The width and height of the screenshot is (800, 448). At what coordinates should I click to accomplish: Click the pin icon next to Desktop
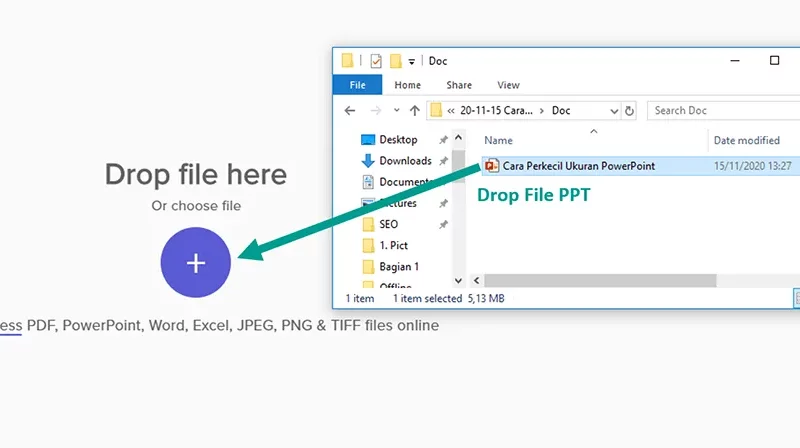tap(443, 139)
